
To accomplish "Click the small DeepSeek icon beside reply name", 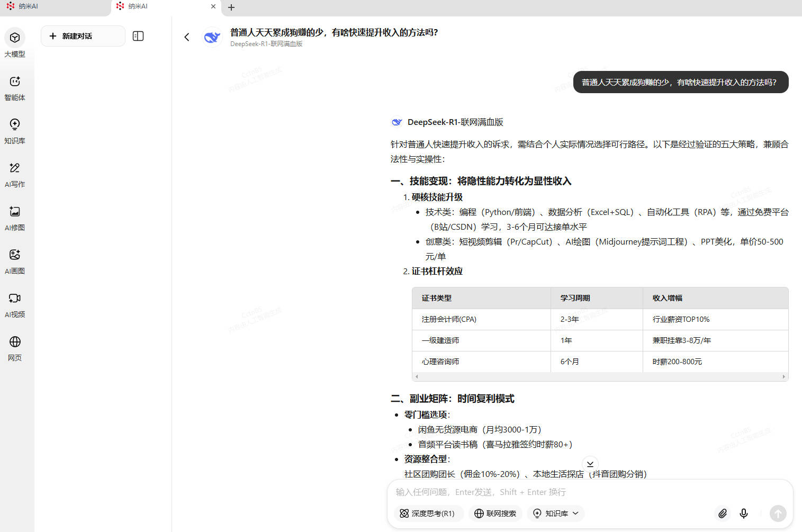I will click(397, 122).
